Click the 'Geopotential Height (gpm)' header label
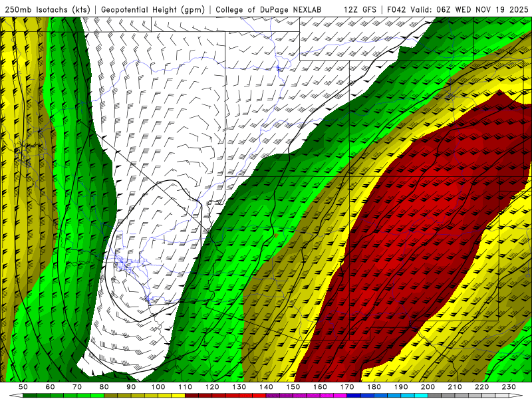The width and height of the screenshot is (532, 399). (x=153, y=9)
